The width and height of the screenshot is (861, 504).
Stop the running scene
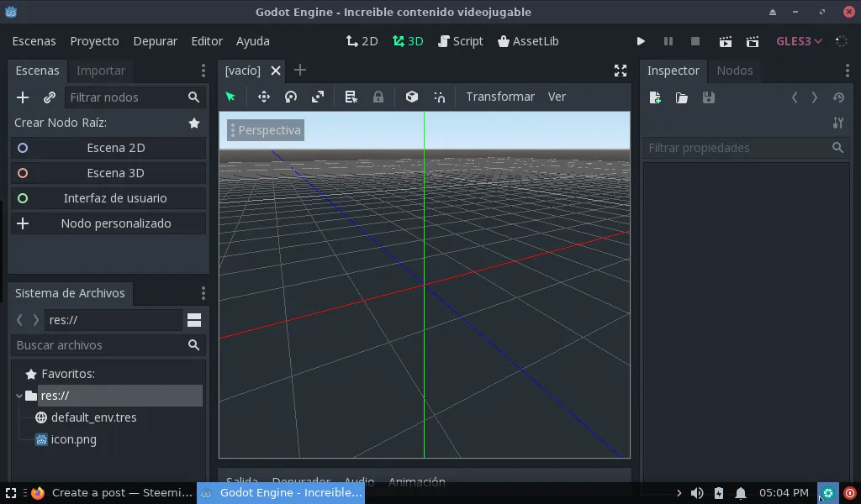[695, 41]
